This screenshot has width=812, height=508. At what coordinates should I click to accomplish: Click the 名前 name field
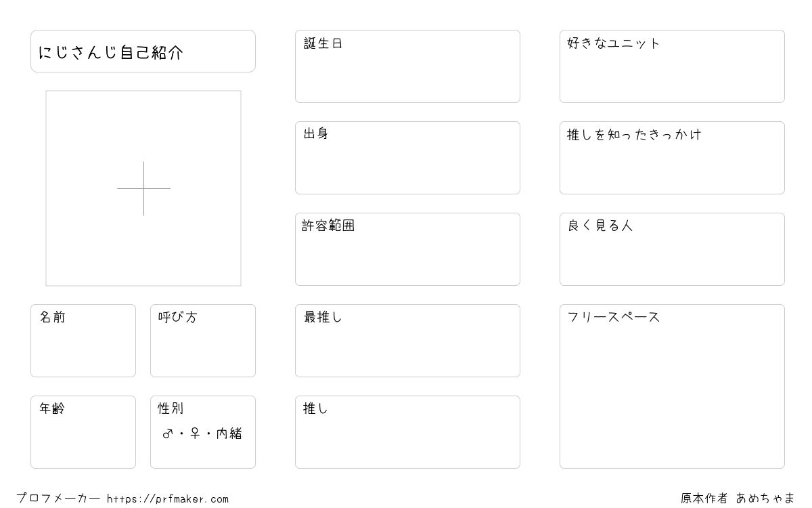click(x=83, y=341)
